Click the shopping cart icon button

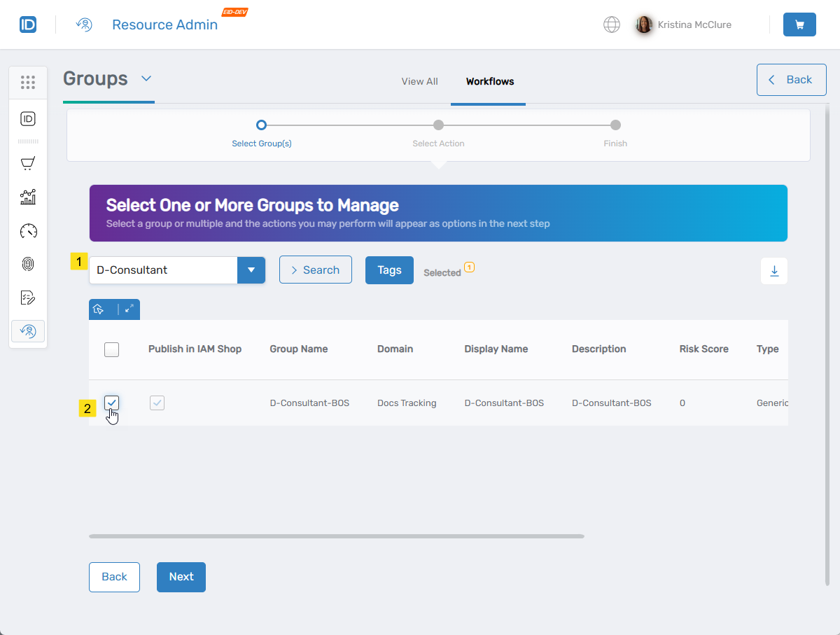(x=799, y=25)
